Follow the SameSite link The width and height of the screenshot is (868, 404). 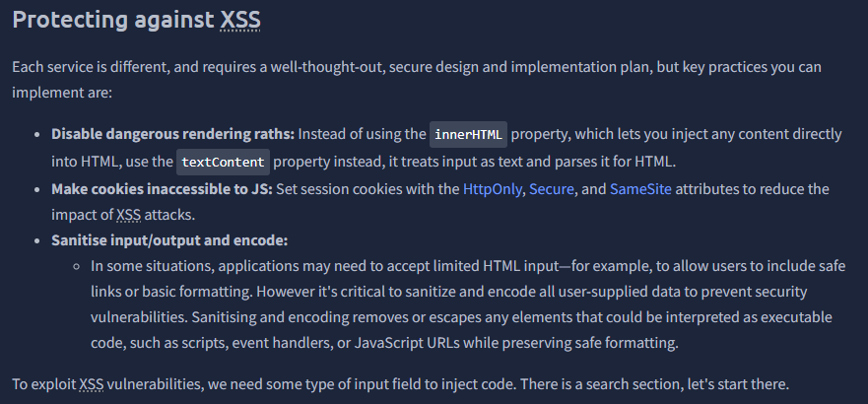tap(640, 188)
